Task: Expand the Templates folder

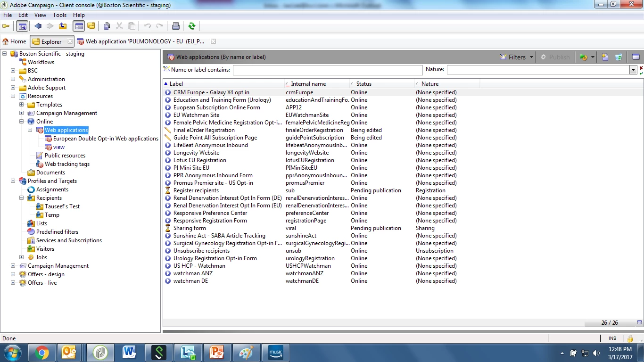Action: pos(22,105)
